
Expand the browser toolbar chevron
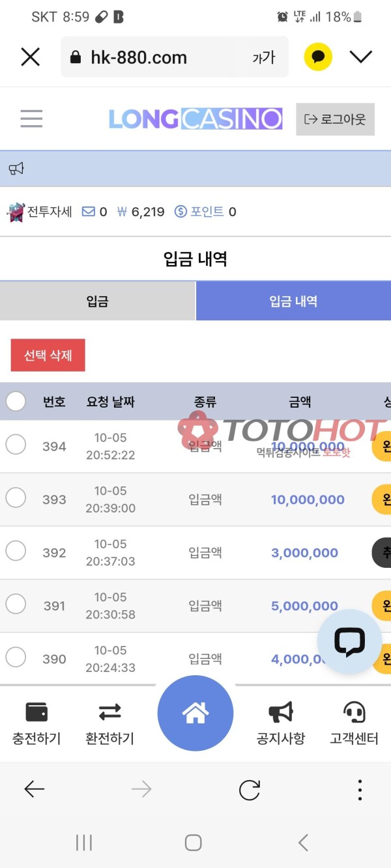pos(361,57)
